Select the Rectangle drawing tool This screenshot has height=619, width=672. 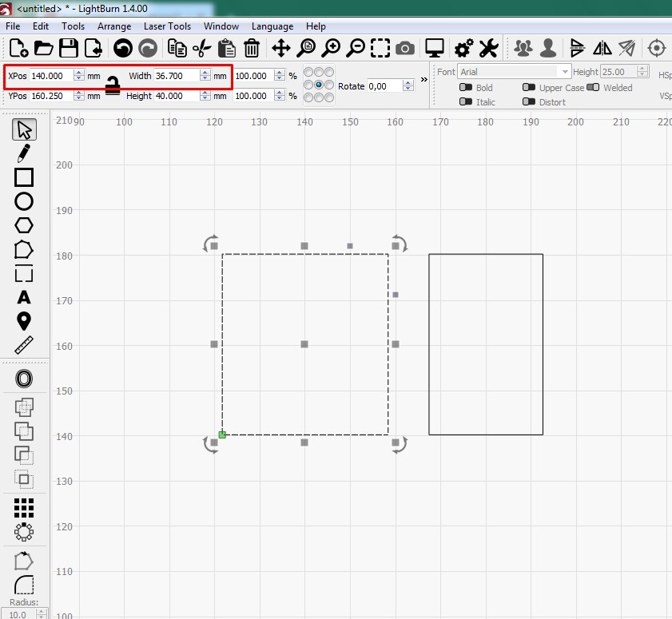point(24,177)
